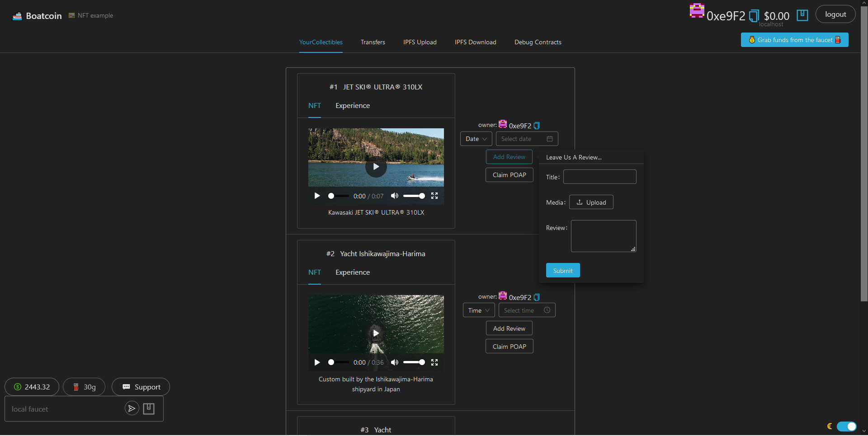The image size is (868, 436).
Task: Go to IPFS Download tab
Action: click(x=476, y=42)
